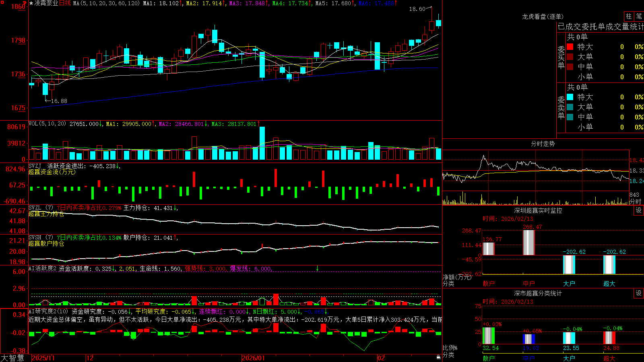
Task: Click the MA5: 17.680 value
Action: (x=333, y=3)
